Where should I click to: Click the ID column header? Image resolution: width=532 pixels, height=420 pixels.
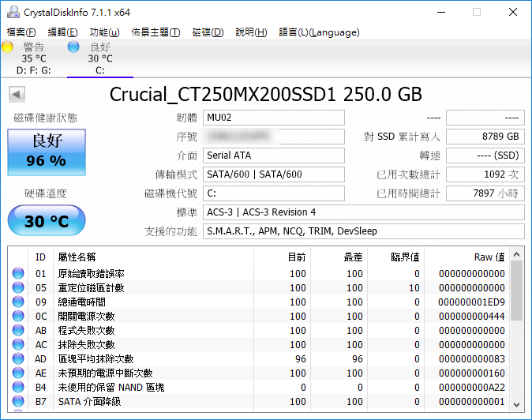point(40,257)
